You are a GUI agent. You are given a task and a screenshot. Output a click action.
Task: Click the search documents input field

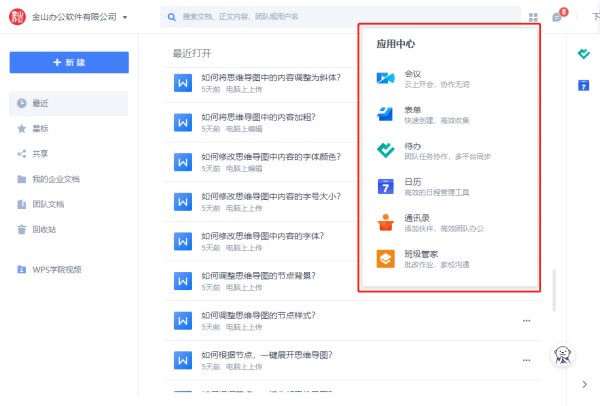click(x=340, y=17)
